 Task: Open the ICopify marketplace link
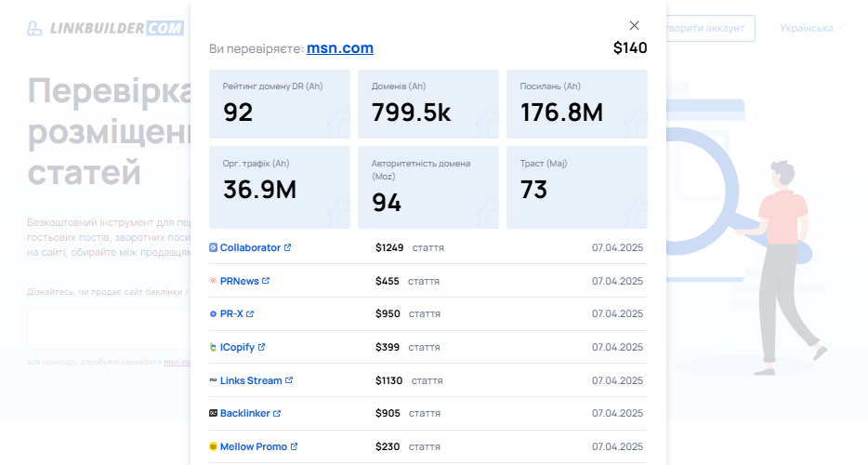pyautogui.click(x=237, y=347)
